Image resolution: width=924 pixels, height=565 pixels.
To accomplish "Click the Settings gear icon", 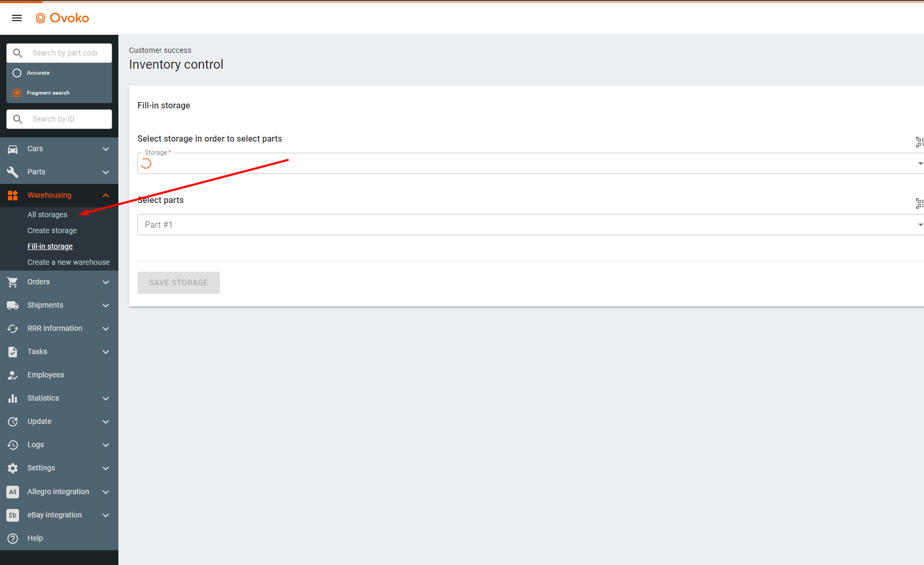I will [13, 468].
